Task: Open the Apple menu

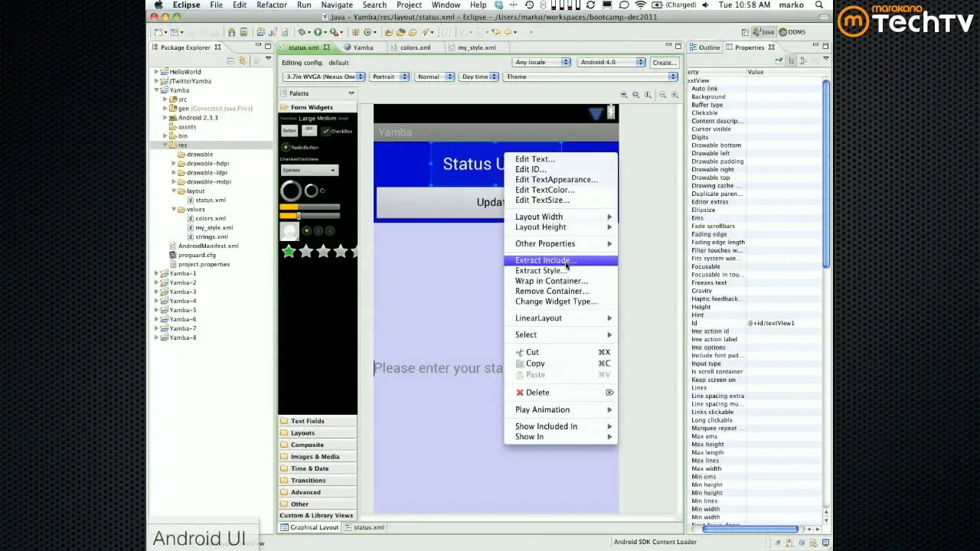Action: 158,5
